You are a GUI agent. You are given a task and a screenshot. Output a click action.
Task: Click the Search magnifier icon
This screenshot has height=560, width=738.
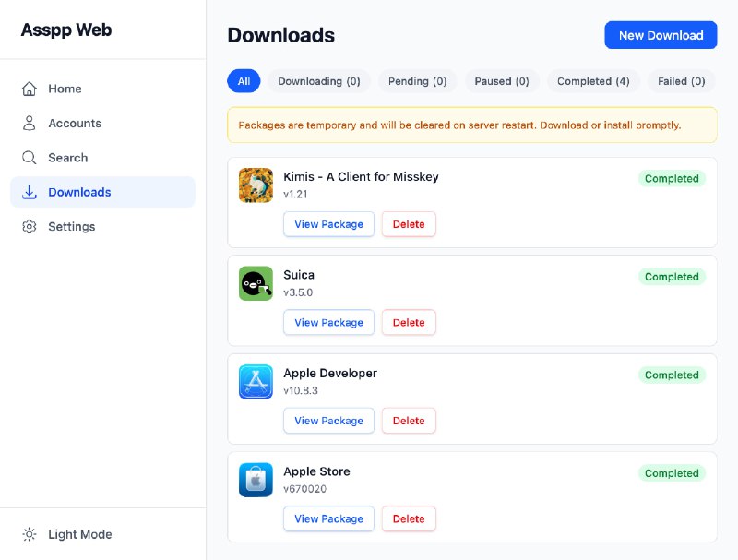click(29, 158)
